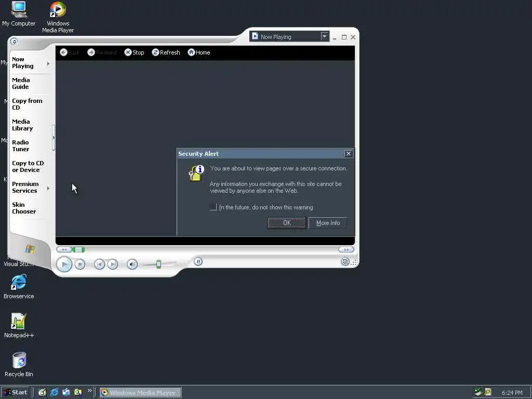The image size is (532, 399).
Task: Click the search quick launch icon
Action: pos(78,392)
